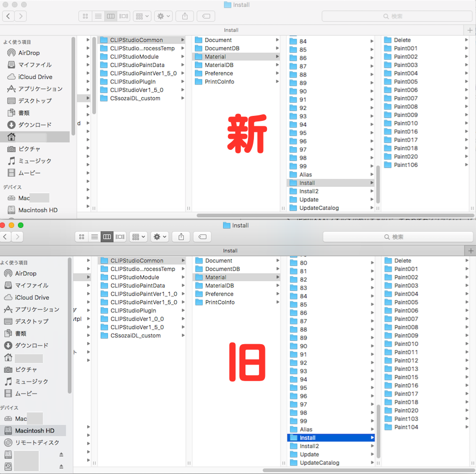476x474 pixels.
Task: Click share button in top window
Action: [185, 16]
